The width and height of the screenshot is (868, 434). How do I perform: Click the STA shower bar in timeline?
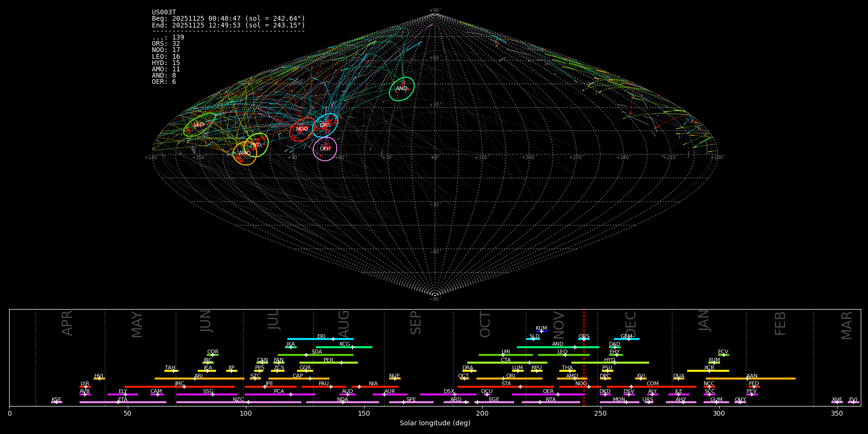(506, 386)
